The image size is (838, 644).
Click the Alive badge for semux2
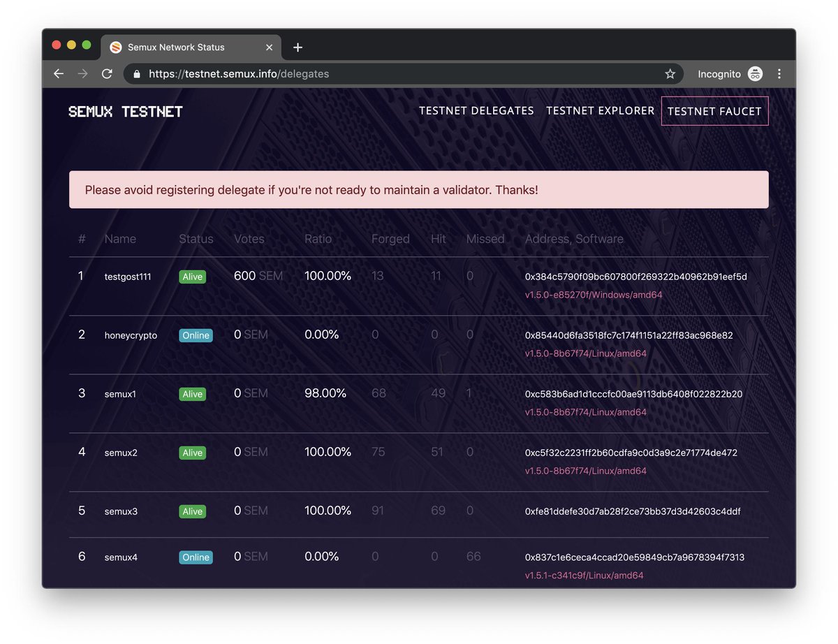(192, 453)
